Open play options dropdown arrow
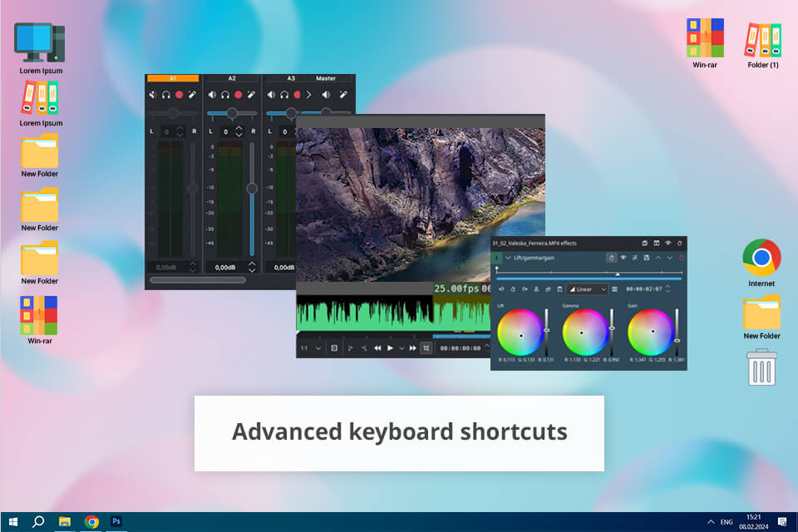The image size is (798, 532). point(401,348)
